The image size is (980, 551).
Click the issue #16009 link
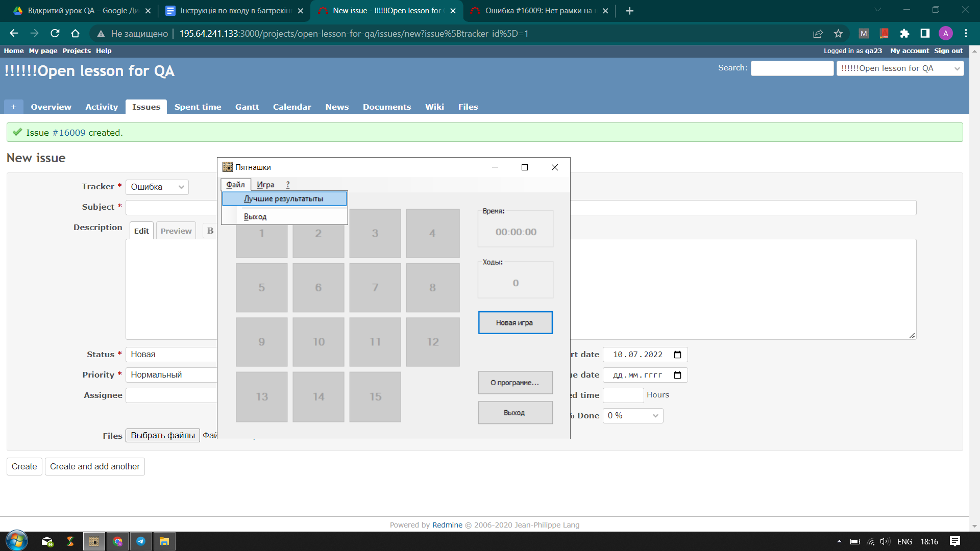point(69,133)
